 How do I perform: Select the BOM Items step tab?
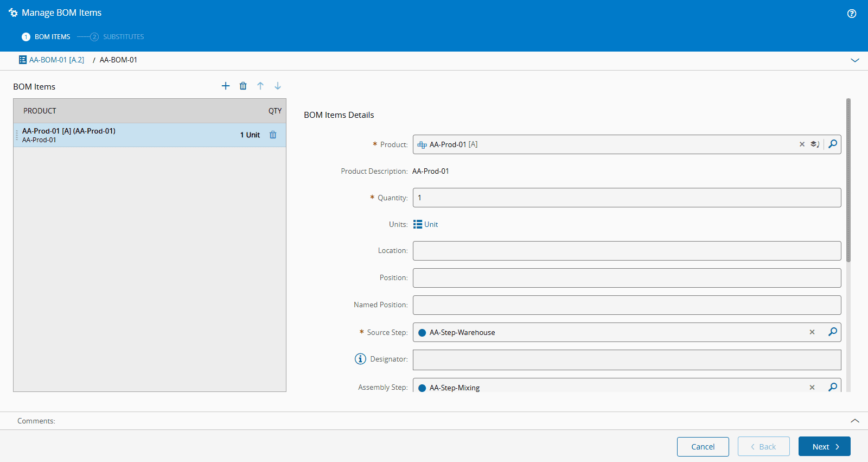[x=52, y=37]
